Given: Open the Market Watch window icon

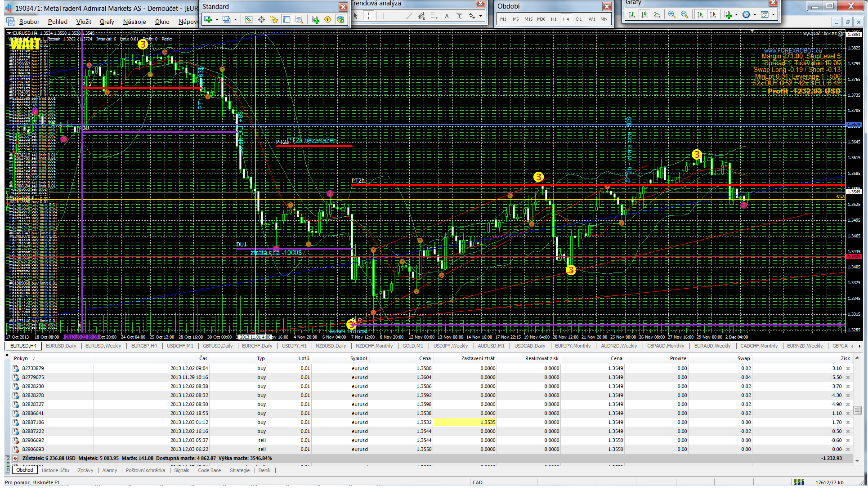Looking at the screenshot, I should [249, 19].
